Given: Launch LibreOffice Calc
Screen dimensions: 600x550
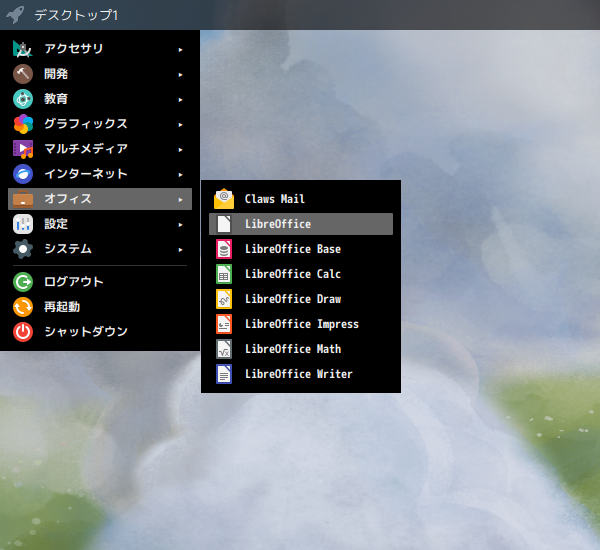Looking at the screenshot, I should [x=301, y=274].
